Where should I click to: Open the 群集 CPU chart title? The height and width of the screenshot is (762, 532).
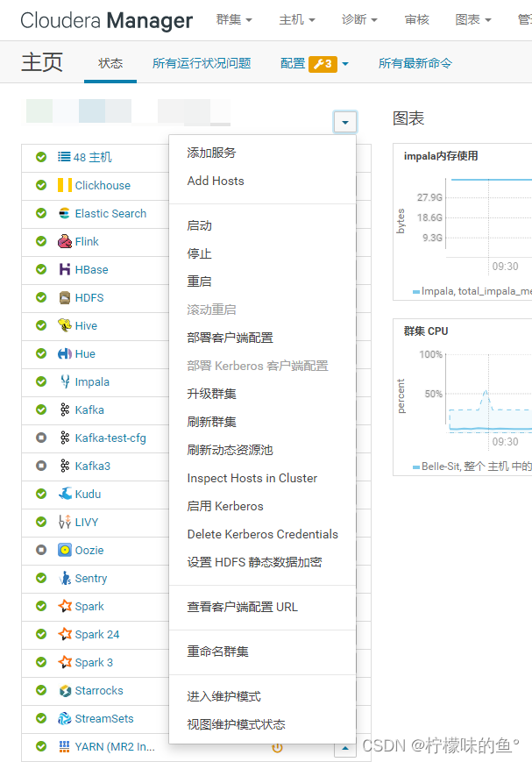[426, 331]
